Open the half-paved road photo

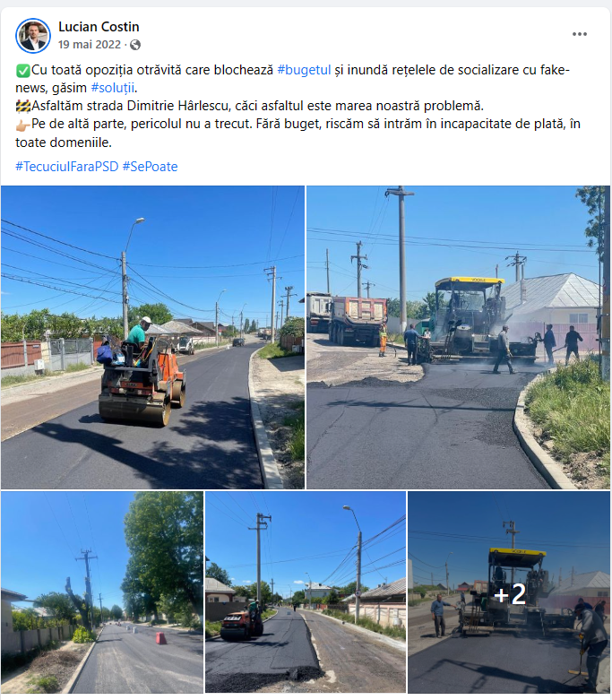[306, 592]
